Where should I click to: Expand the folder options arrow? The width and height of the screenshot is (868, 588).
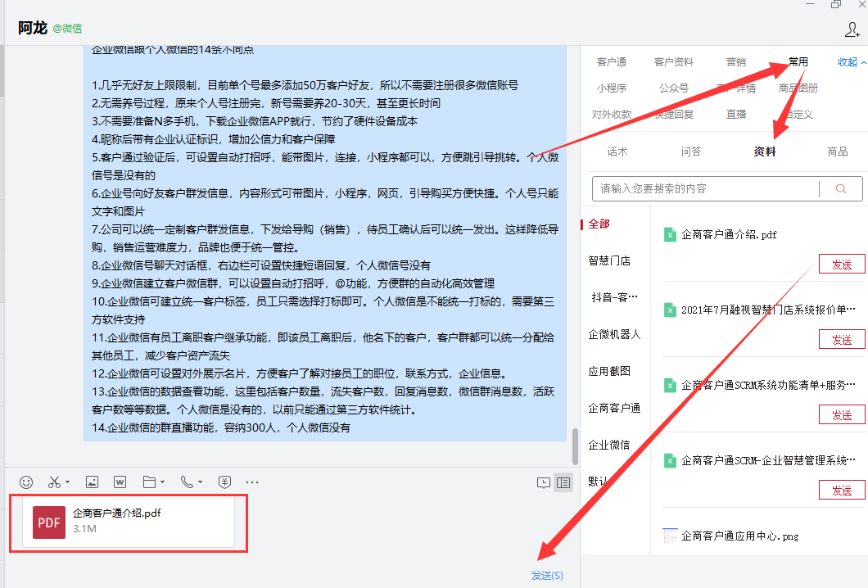163,482
